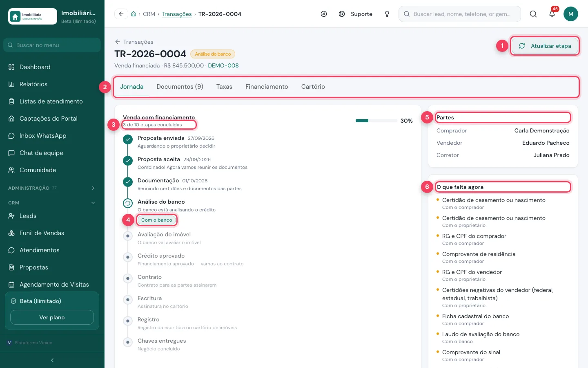Go back via Transações link above title
Image resolution: width=588 pixels, height=368 pixels.
coord(134,42)
